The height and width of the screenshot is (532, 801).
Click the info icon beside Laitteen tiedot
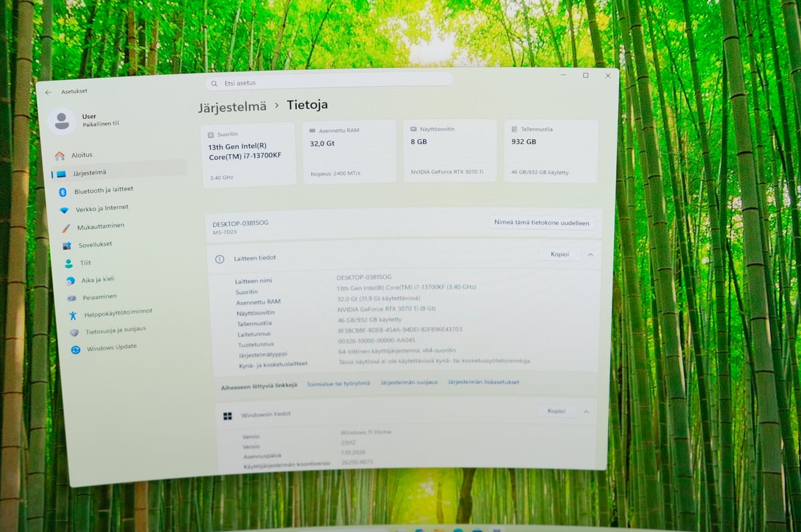pyautogui.click(x=220, y=259)
